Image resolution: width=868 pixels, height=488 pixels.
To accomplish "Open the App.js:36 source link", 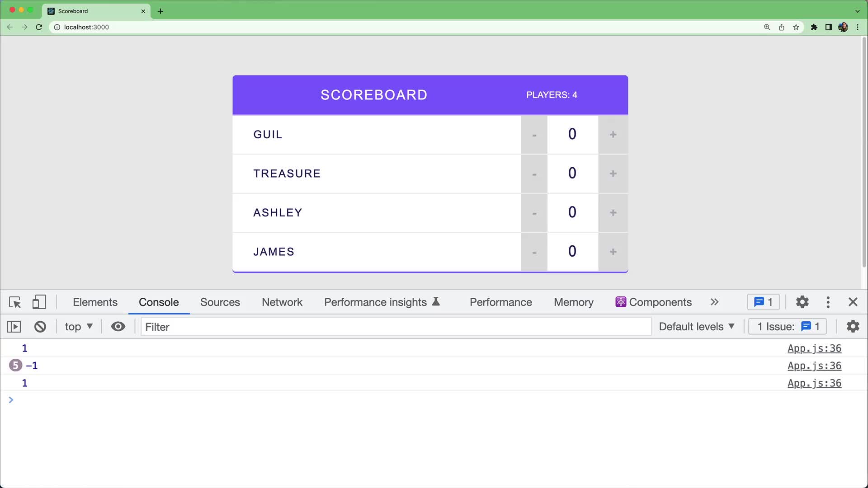I will click(814, 348).
